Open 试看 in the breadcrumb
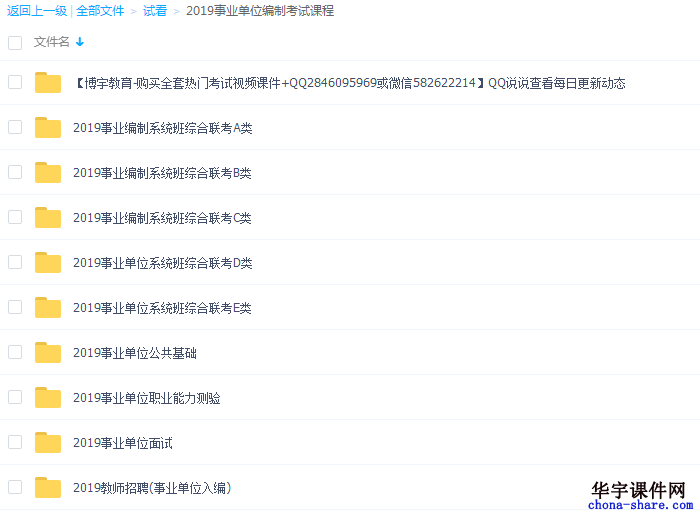 pyautogui.click(x=155, y=11)
